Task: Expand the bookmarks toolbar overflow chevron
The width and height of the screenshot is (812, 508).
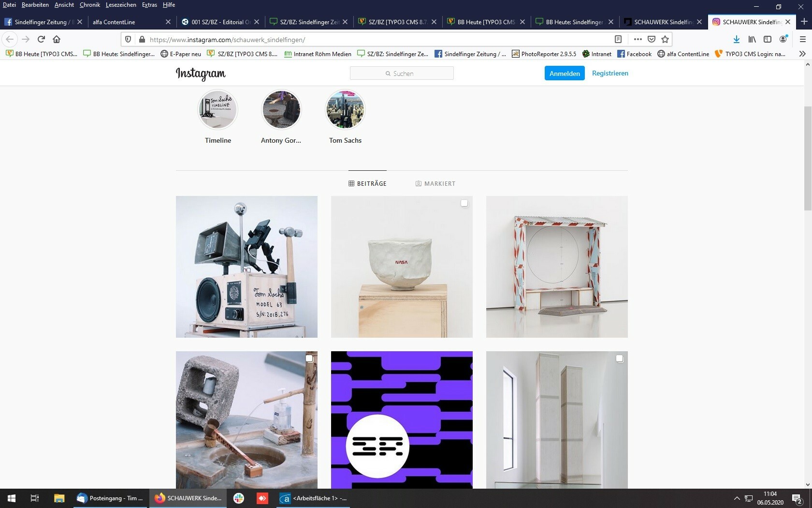Action: [802, 54]
